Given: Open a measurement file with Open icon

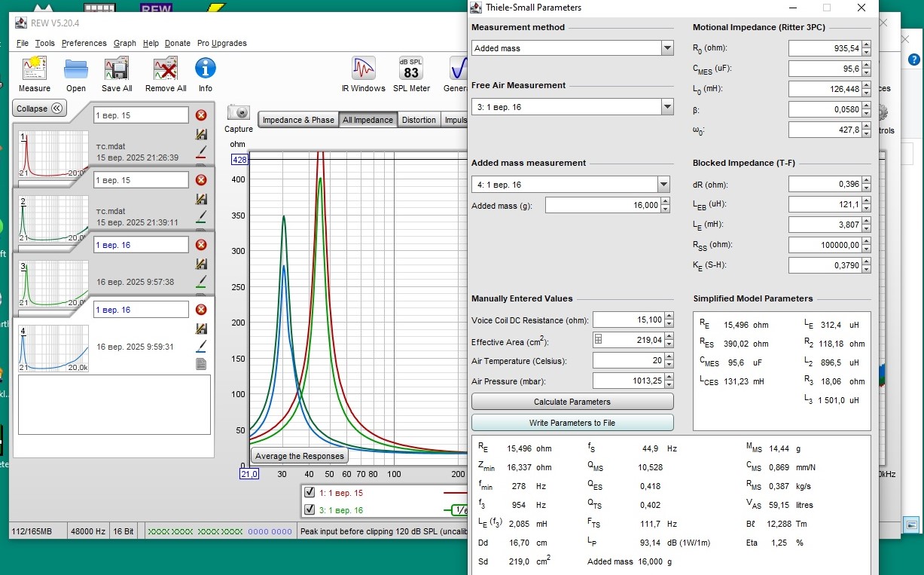Looking at the screenshot, I should tap(76, 69).
